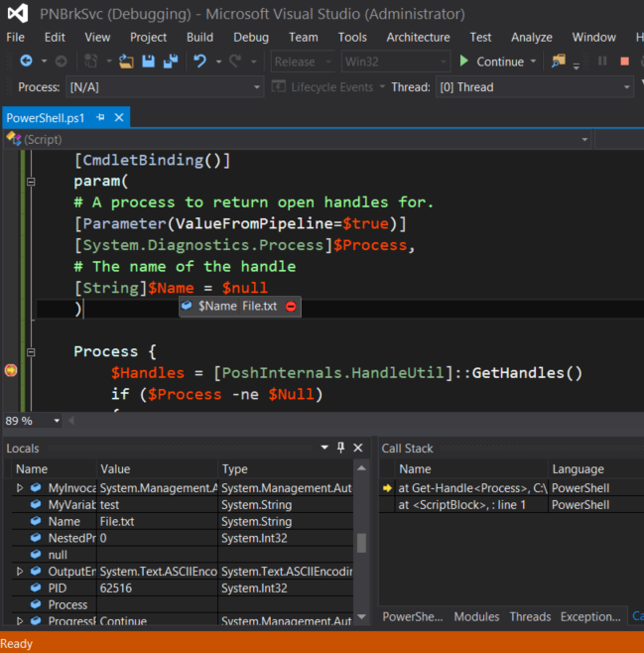This screenshot has height=653, width=644.
Task: Open the View menu
Action: [97, 38]
